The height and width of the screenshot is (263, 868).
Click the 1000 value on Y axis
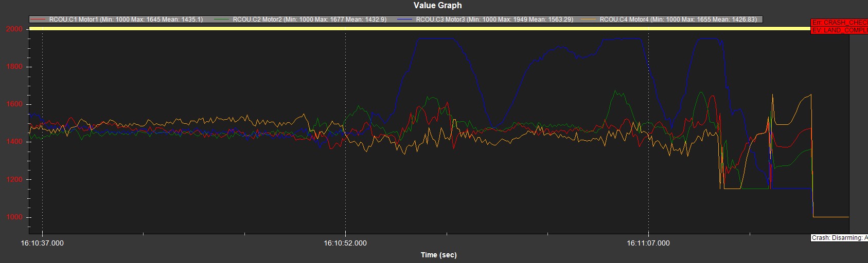click(x=14, y=217)
